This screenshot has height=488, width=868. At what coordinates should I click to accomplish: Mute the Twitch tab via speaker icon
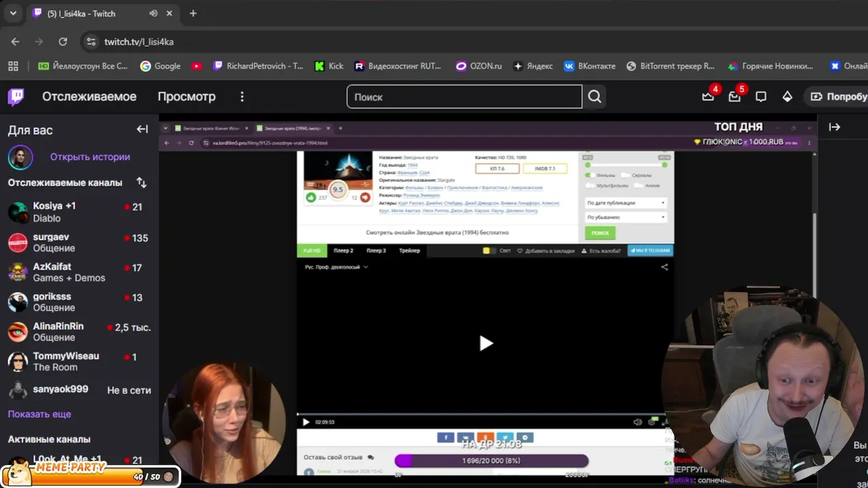[153, 14]
